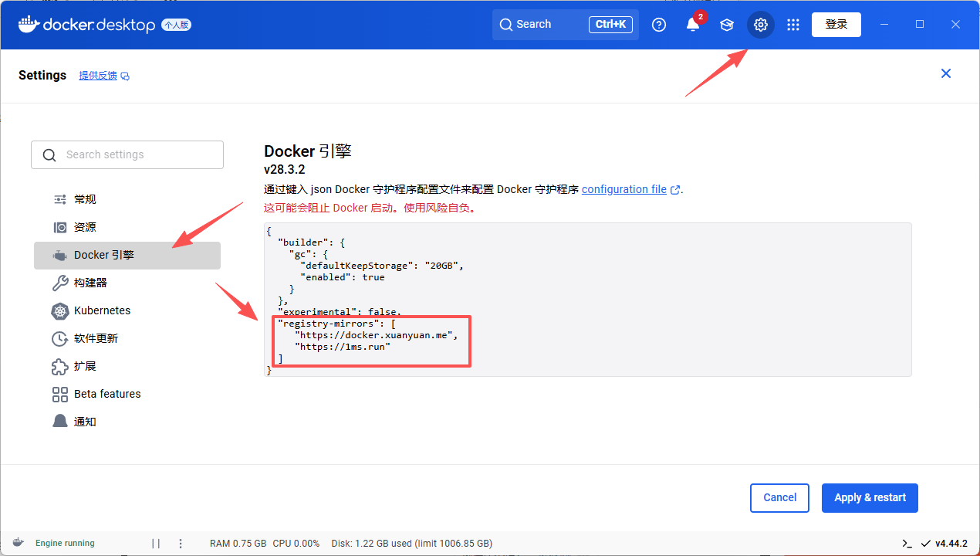Click the "enabled": true line

coord(342,277)
